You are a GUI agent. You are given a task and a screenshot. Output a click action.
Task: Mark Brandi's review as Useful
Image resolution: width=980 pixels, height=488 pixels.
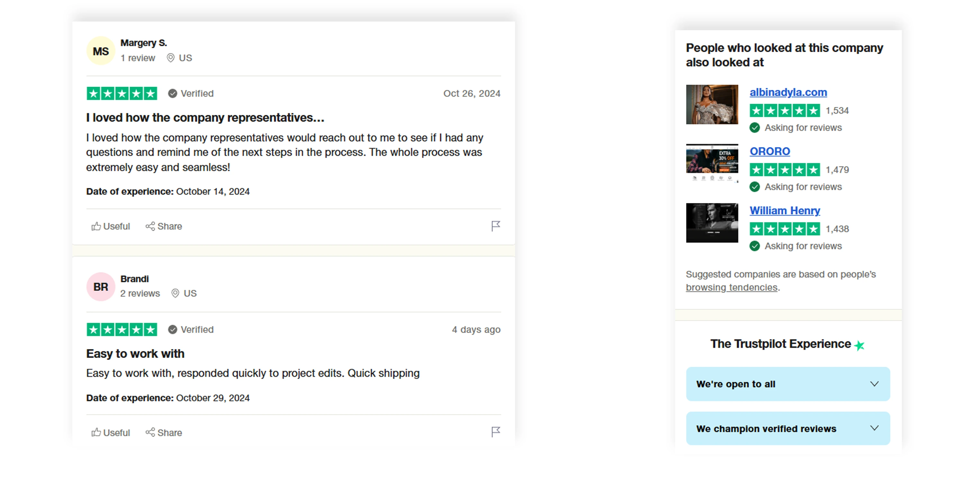coord(110,432)
